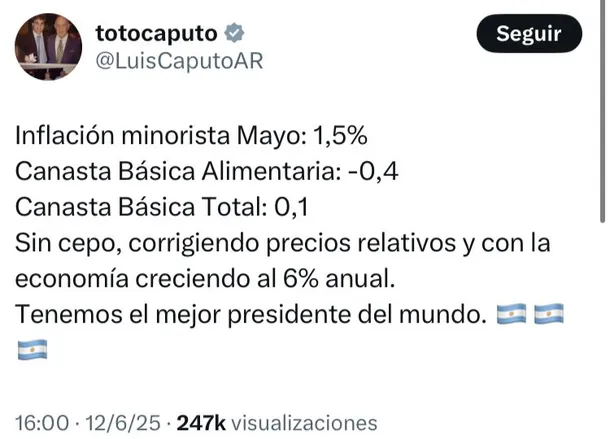Click 'Tenemos el mejor presidente del mundo' sentence
This screenshot has width=610, height=439.
[x=250, y=314]
